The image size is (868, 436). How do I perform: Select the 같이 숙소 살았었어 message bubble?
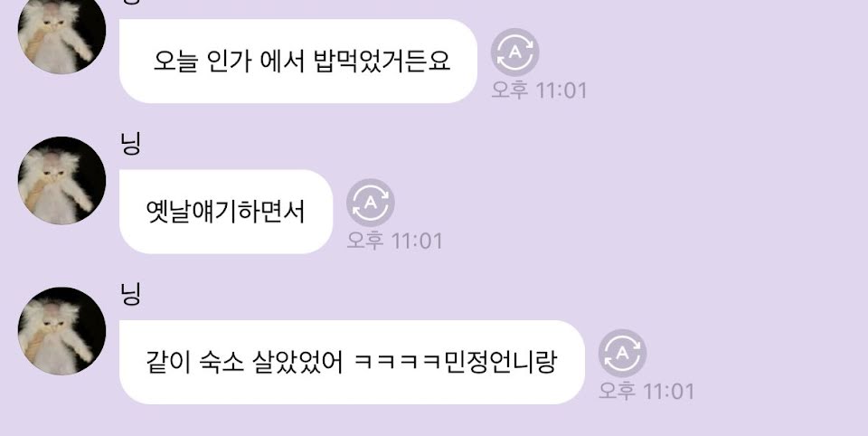352,363
